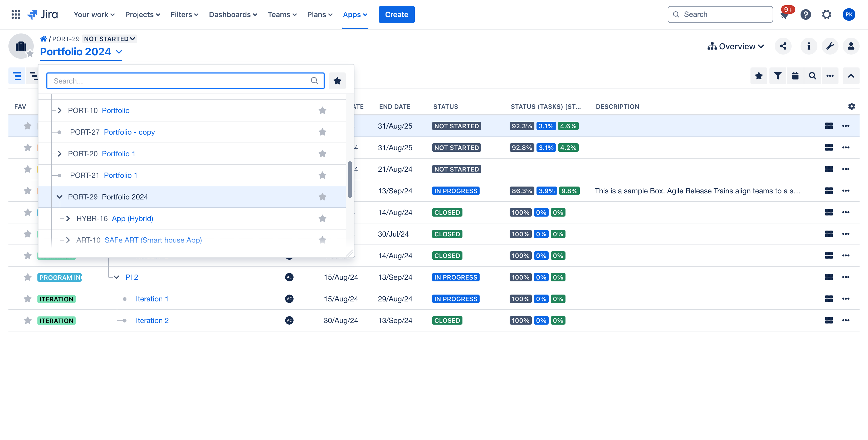Click the 9.8% green status segment
Image resolution: width=868 pixels, height=440 pixels.
569,191
